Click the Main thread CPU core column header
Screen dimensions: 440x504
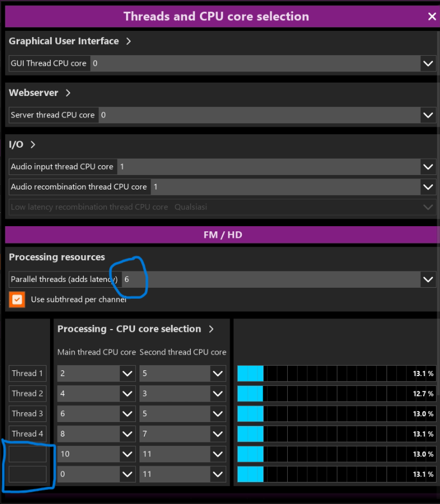[96, 352]
